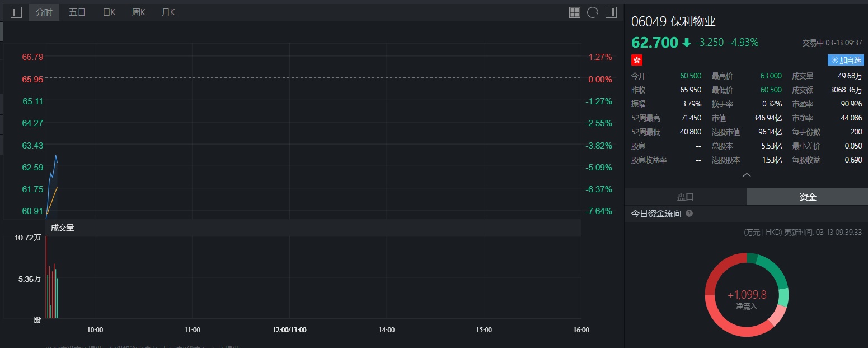Switch to the 五日 chart tab
Viewport: 868px width, 348px height.
[77, 12]
